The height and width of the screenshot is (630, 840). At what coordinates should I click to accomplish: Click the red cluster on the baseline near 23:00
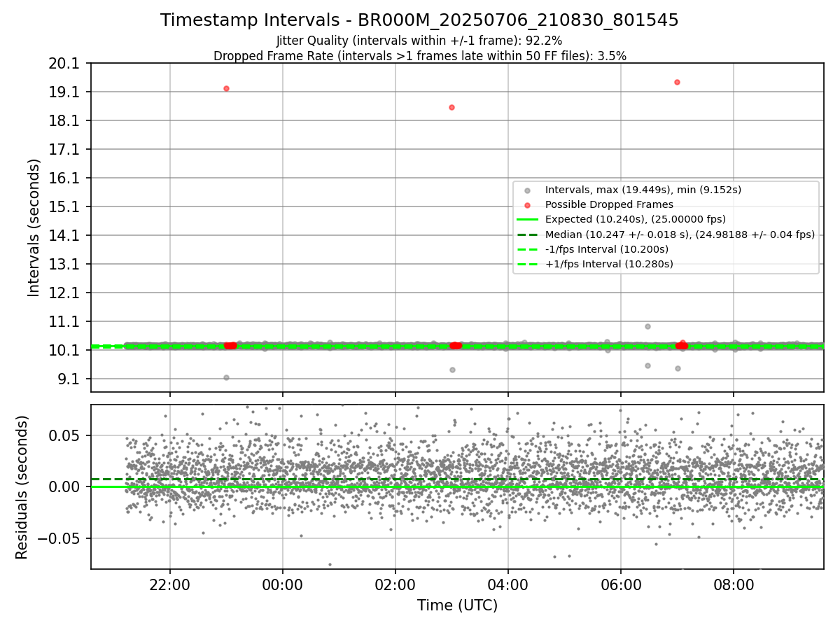(230, 345)
